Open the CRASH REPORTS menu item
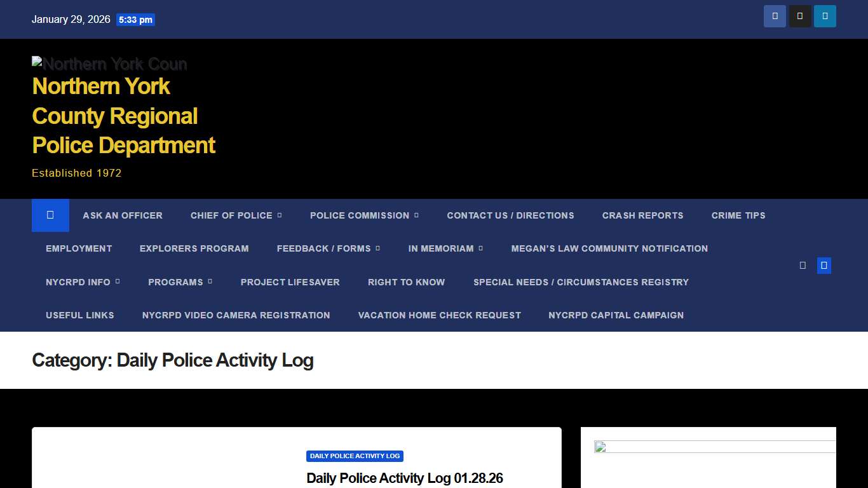This screenshot has height=488, width=868. click(642, 215)
